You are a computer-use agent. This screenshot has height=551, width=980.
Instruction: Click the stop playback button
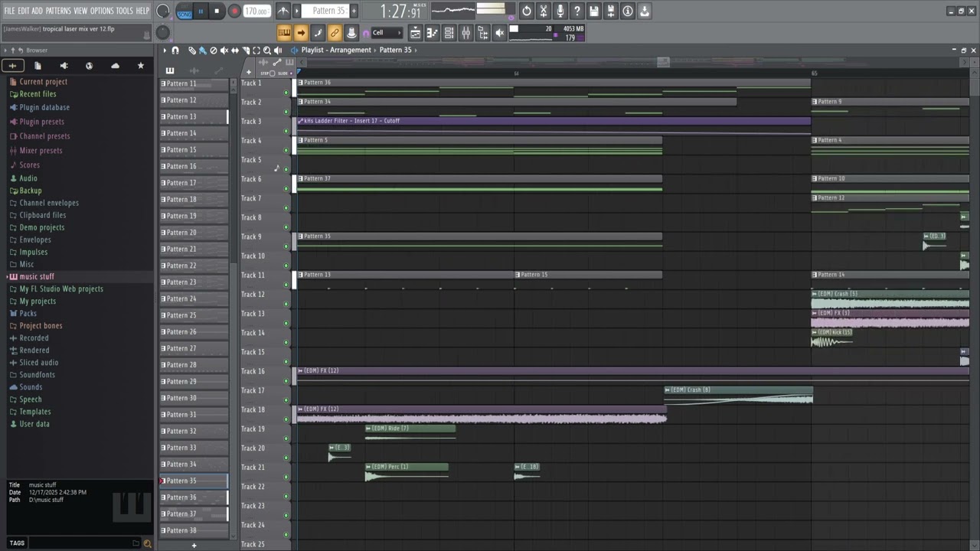point(217,11)
